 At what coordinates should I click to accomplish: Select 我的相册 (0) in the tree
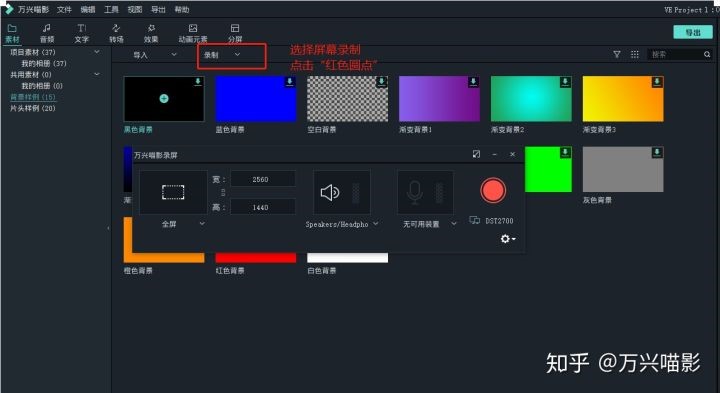(42, 85)
